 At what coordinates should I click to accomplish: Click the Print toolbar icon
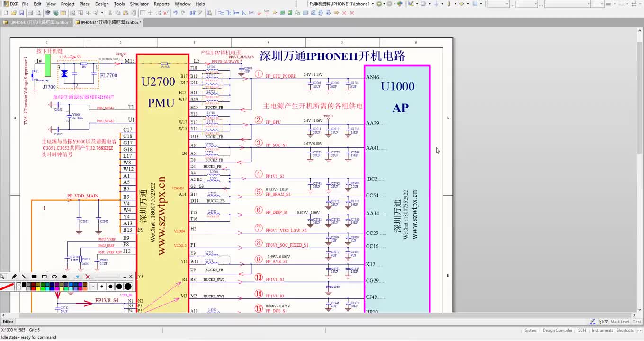tap(31, 13)
